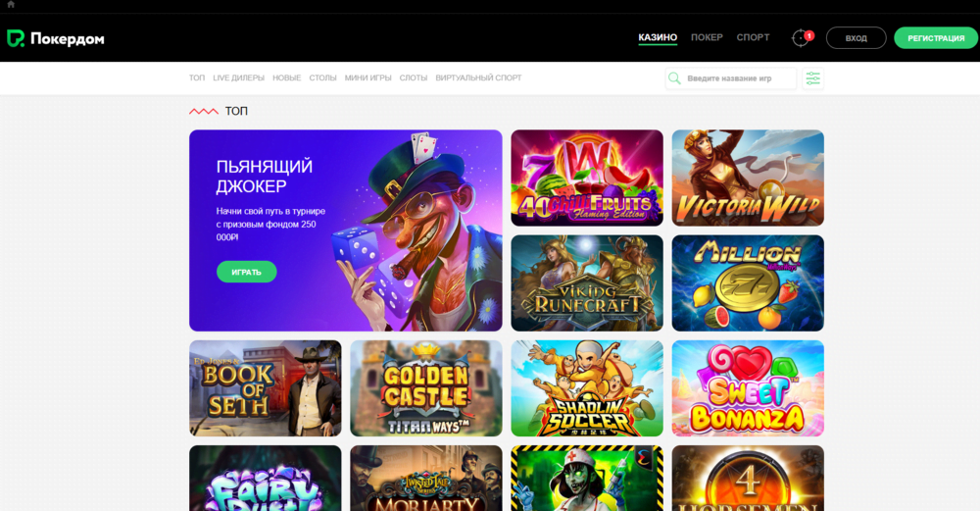980x511 pixels.
Task: Select the ВИРТУАЛЬНЫЙ СПОРТ category
Action: pos(479,78)
